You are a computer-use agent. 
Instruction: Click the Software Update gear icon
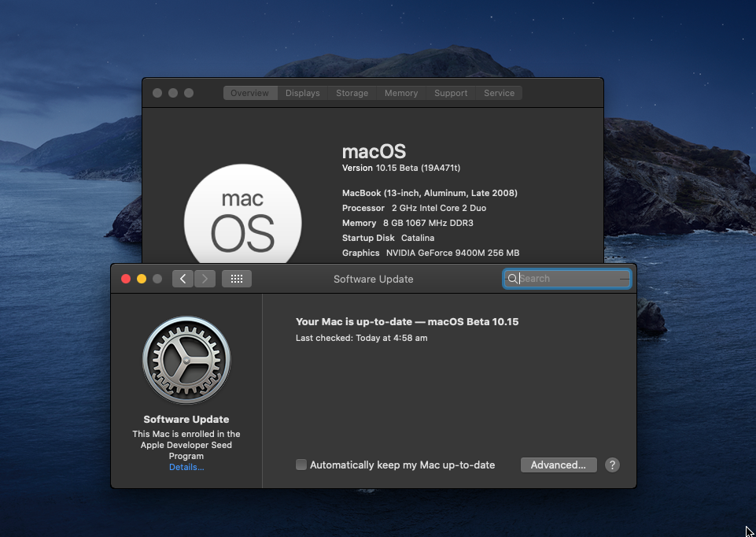(x=186, y=360)
